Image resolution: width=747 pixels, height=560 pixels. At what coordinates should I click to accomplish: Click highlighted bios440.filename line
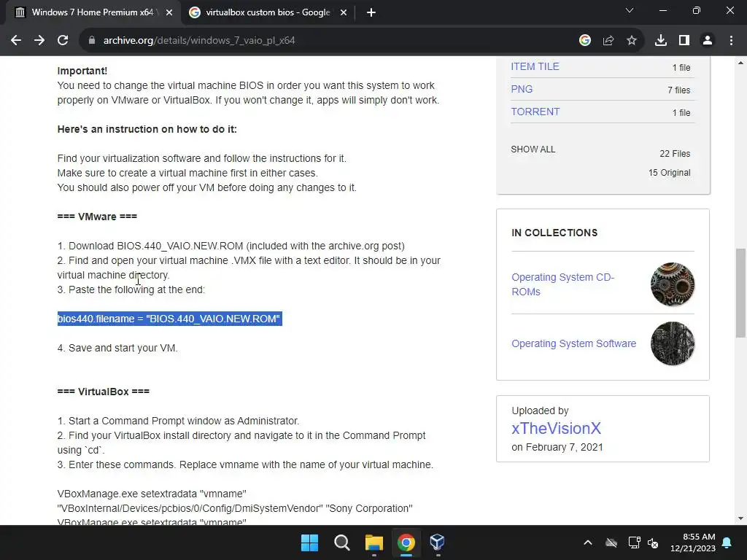click(x=169, y=319)
